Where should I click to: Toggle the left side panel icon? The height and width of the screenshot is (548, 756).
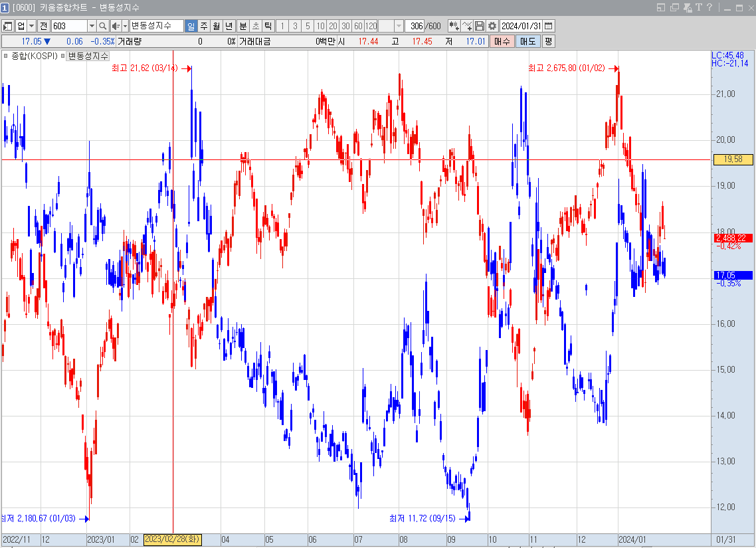(x=7, y=26)
